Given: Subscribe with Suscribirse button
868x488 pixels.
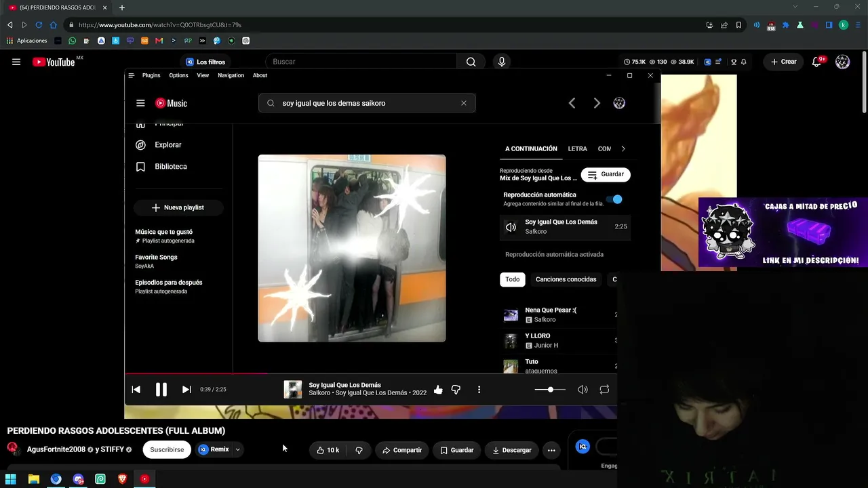Looking at the screenshot, I should click(x=167, y=449).
